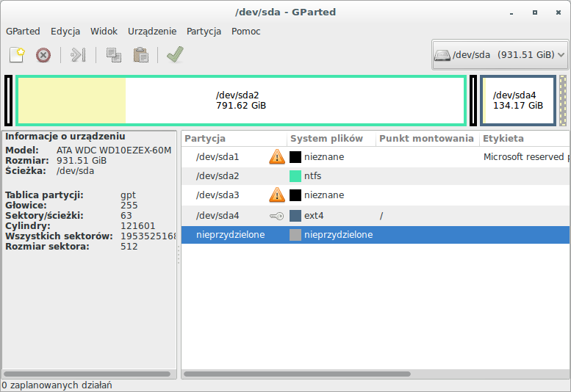This screenshot has width=571, height=392.
Task: Click the New partition toolbar icon
Action: pyautogui.click(x=17, y=54)
